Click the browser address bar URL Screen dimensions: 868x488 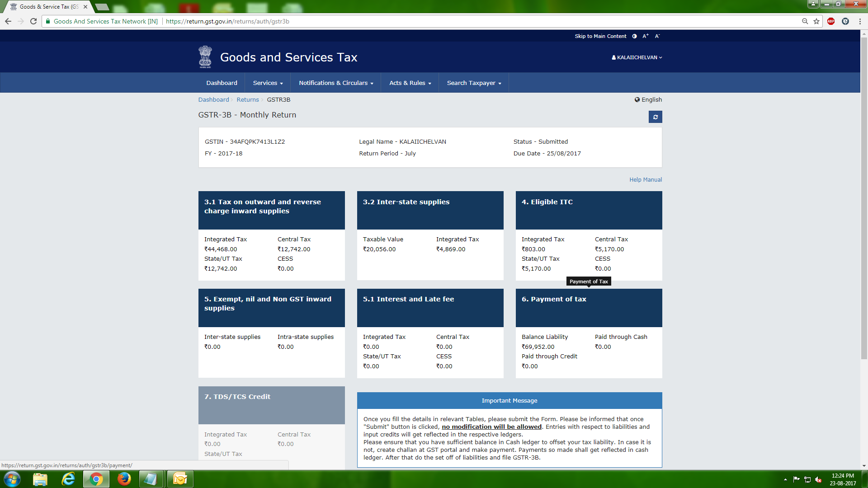227,21
